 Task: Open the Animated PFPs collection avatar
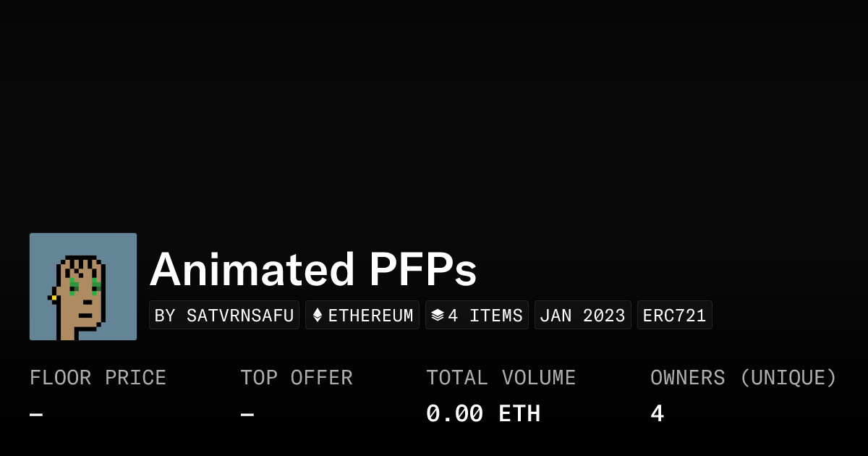[x=83, y=287]
